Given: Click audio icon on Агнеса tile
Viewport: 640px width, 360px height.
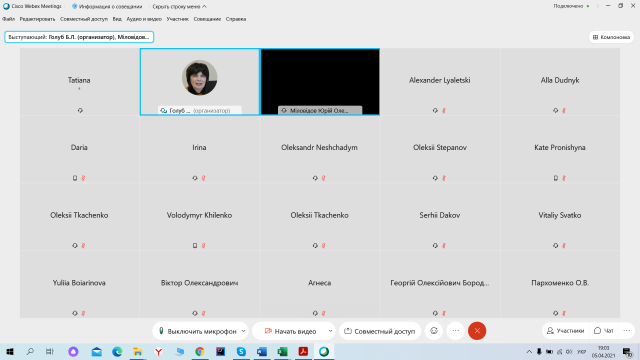Looking at the screenshot, I should pyautogui.click(x=315, y=313).
